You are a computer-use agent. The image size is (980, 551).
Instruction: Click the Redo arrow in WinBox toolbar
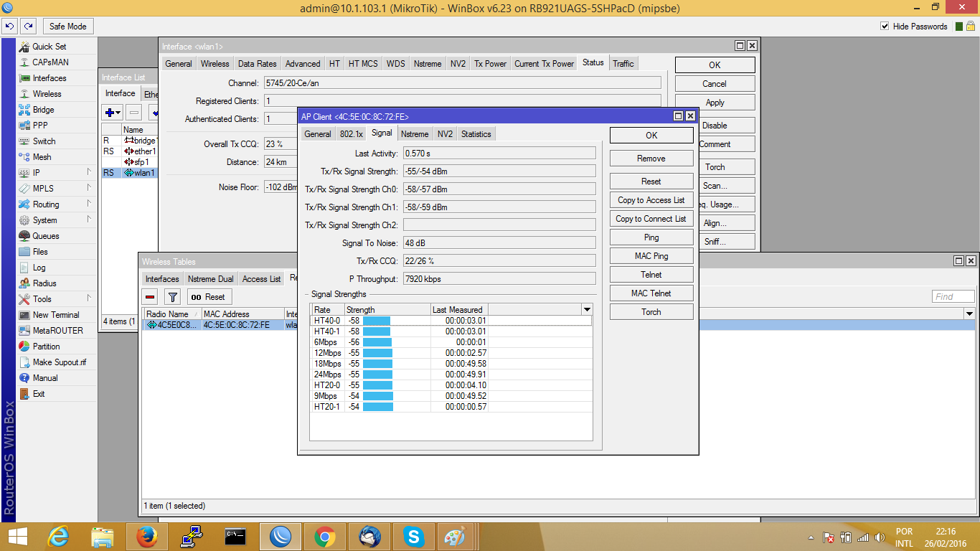[x=28, y=27]
